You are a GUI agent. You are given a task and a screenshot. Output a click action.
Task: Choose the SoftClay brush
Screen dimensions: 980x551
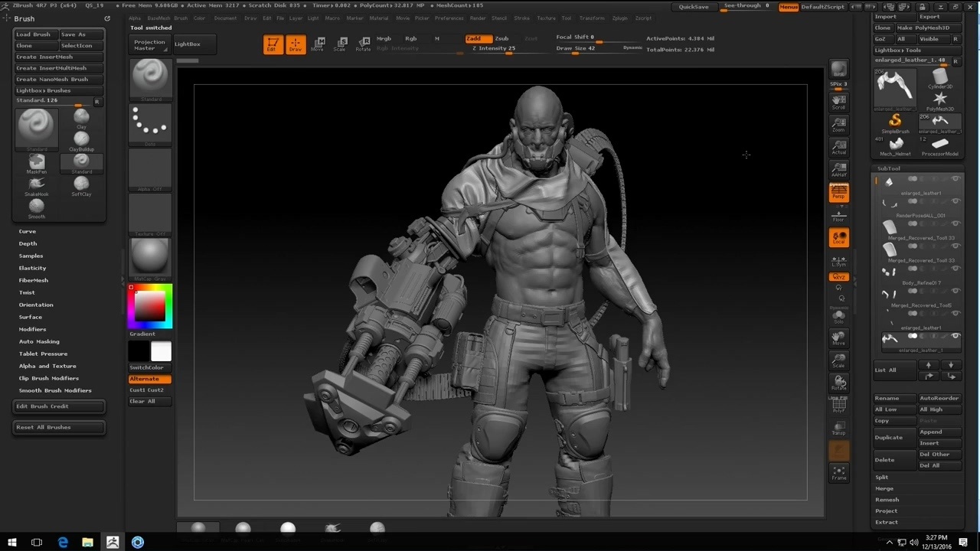click(x=81, y=186)
